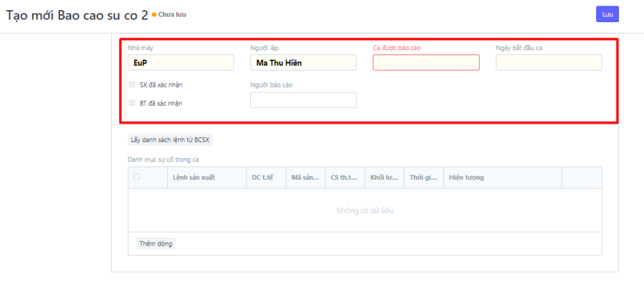644x286 pixels.
Task: Click the DC t.tế column header
Action: [265, 178]
